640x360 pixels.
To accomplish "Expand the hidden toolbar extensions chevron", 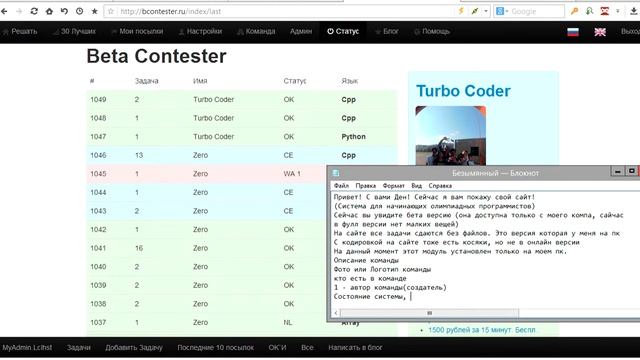I will tap(618, 11).
